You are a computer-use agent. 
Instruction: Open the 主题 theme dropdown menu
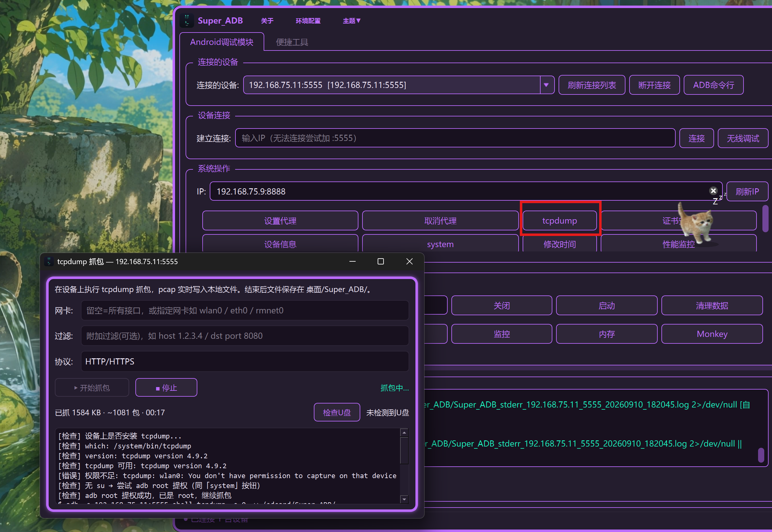click(352, 21)
